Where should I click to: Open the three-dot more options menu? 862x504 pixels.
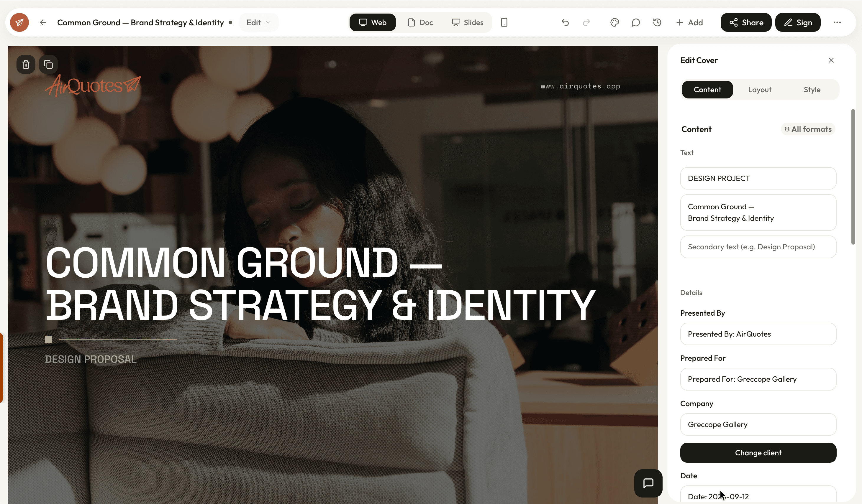pyautogui.click(x=837, y=23)
